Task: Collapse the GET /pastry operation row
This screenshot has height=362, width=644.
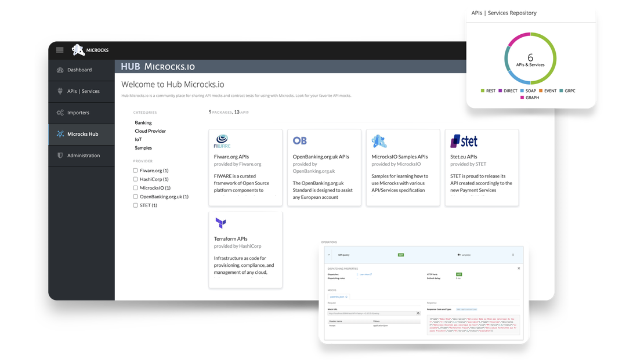Action: tap(329, 255)
